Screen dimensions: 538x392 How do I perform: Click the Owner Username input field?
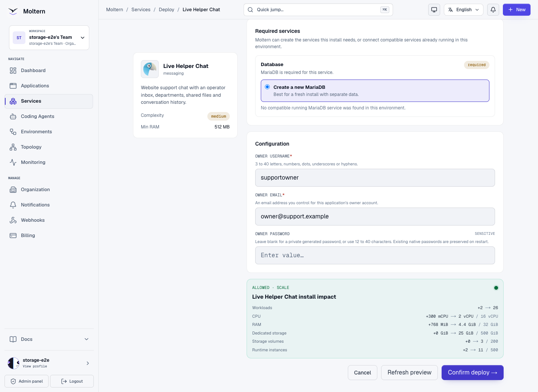[375, 178]
